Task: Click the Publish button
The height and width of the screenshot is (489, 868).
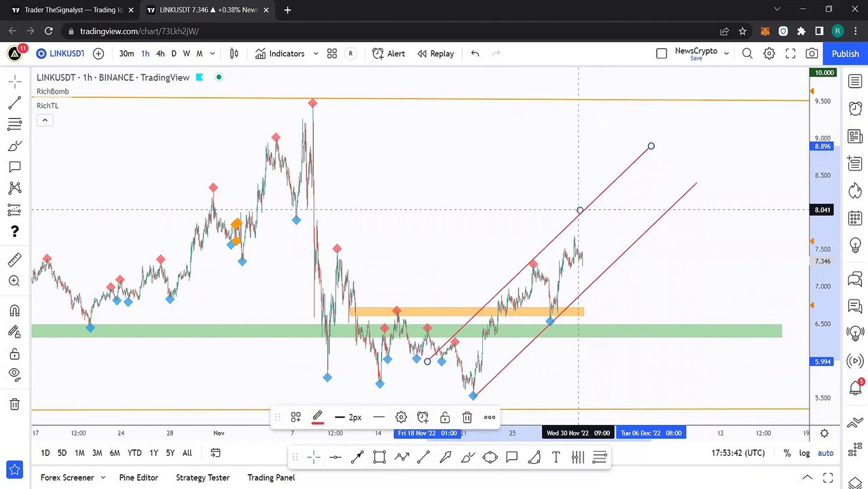Action: click(845, 54)
